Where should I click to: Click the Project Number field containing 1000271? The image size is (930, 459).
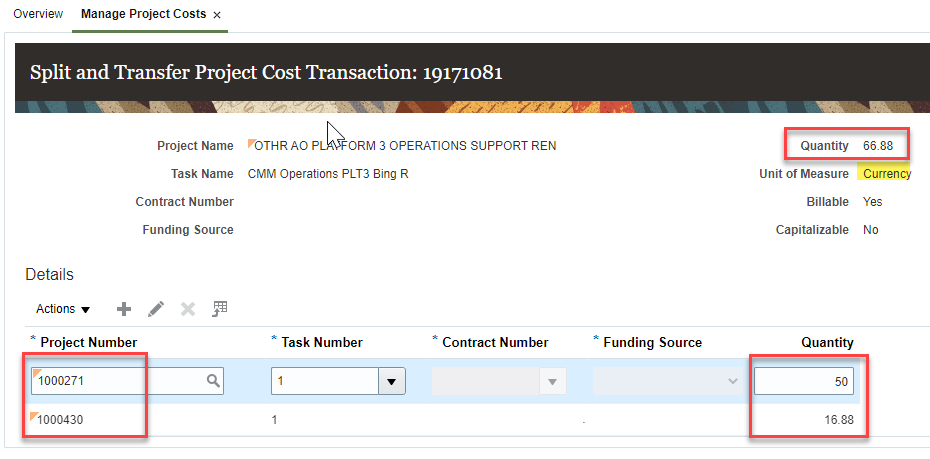[117, 381]
